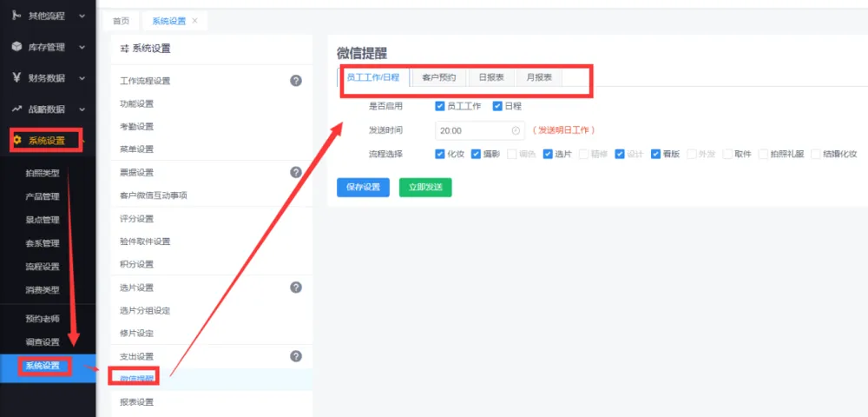Image resolution: width=868 pixels, height=417 pixels.
Task: Open help icon beside 工作流程设置
Action: (x=295, y=81)
